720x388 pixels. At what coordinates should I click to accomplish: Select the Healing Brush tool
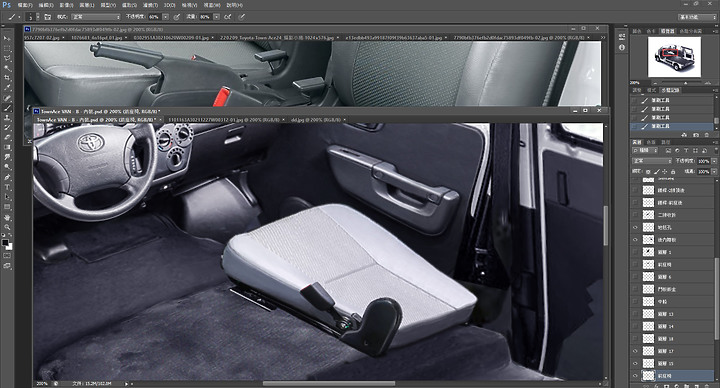point(7,98)
